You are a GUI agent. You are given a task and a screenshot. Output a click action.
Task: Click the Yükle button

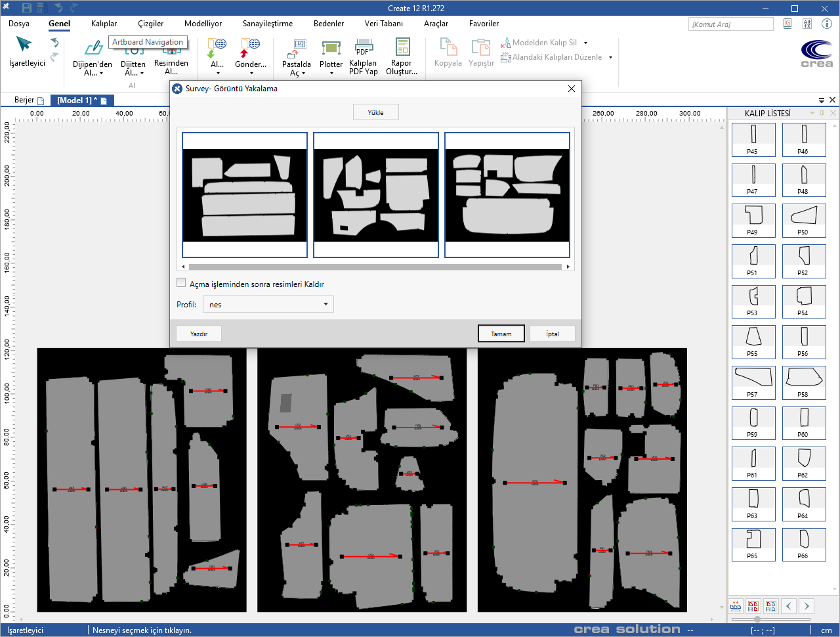click(375, 112)
